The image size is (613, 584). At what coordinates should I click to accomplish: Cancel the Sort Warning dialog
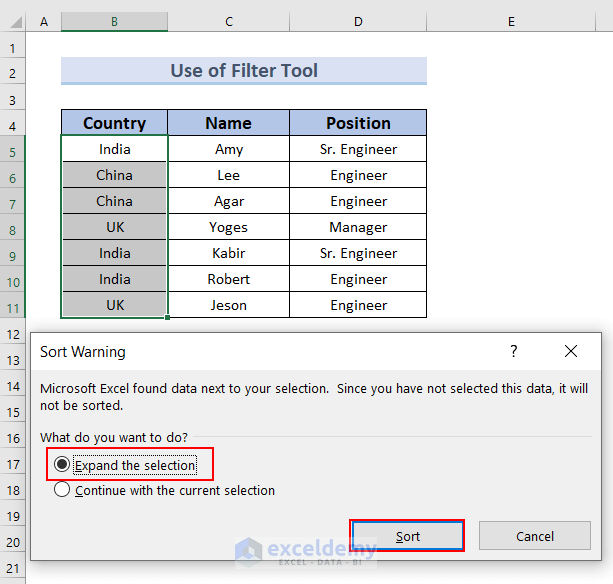point(534,536)
